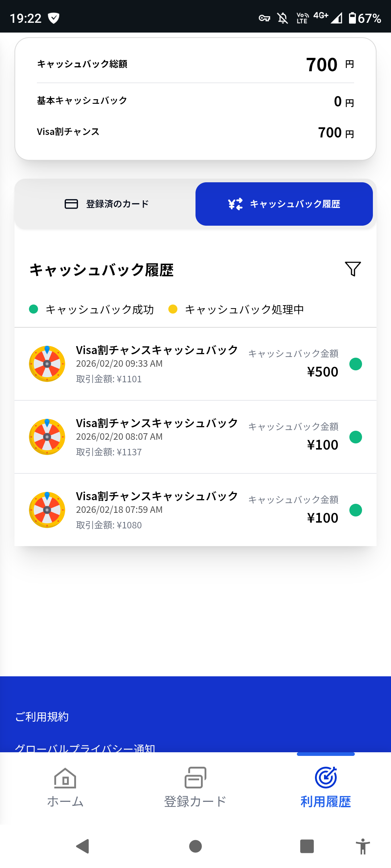Tap the roulette wheel icon for ¥500 cashback
The image size is (391, 868).
[x=47, y=364]
